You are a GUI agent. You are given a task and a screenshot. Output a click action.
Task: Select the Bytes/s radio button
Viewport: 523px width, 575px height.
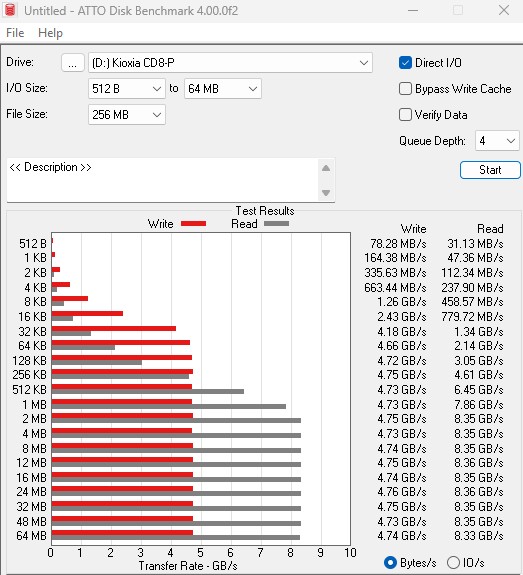(390, 563)
